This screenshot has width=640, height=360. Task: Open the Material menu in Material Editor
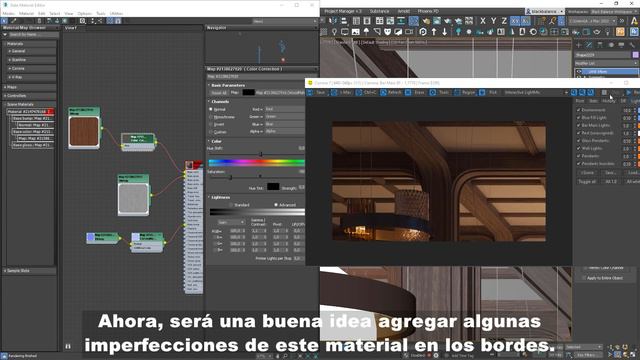27,13
